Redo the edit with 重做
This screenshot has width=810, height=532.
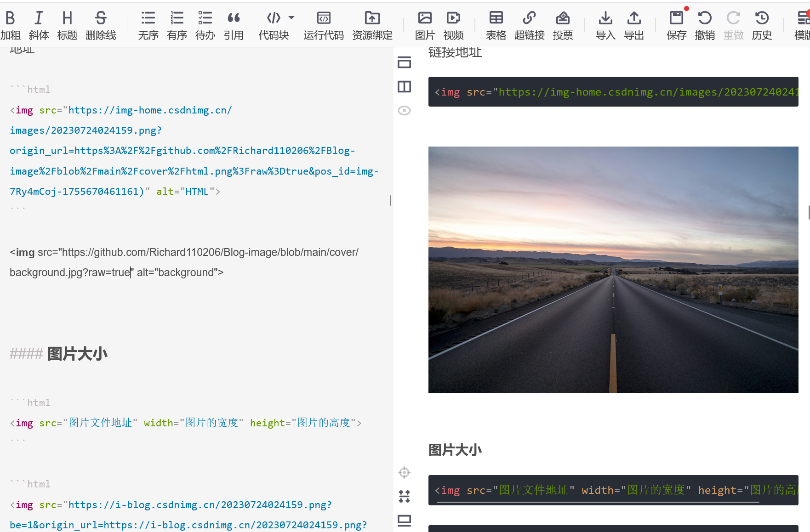tap(733, 25)
